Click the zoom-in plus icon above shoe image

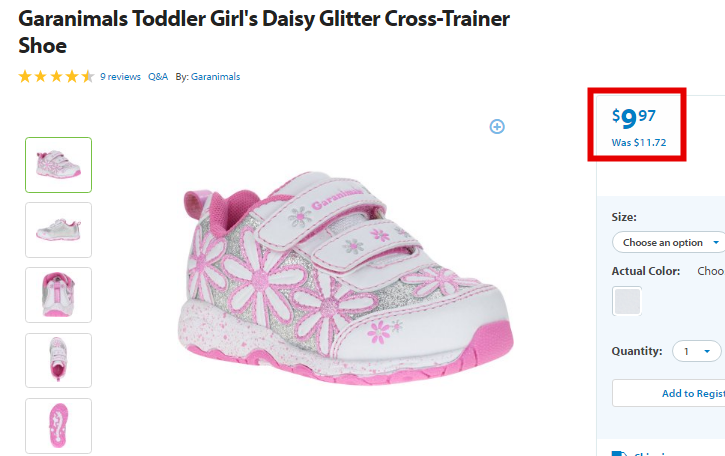coord(497,127)
